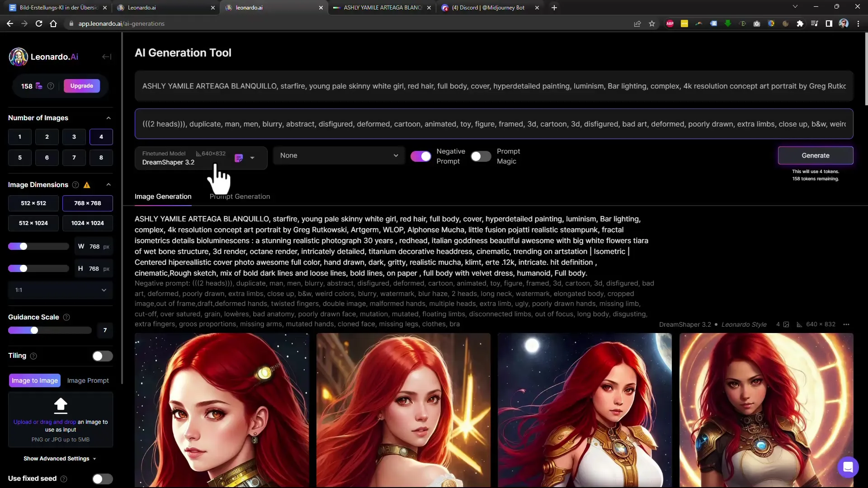Image resolution: width=868 pixels, height=488 pixels.
Task: Select 768x768 image dimension preset
Action: click(88, 202)
